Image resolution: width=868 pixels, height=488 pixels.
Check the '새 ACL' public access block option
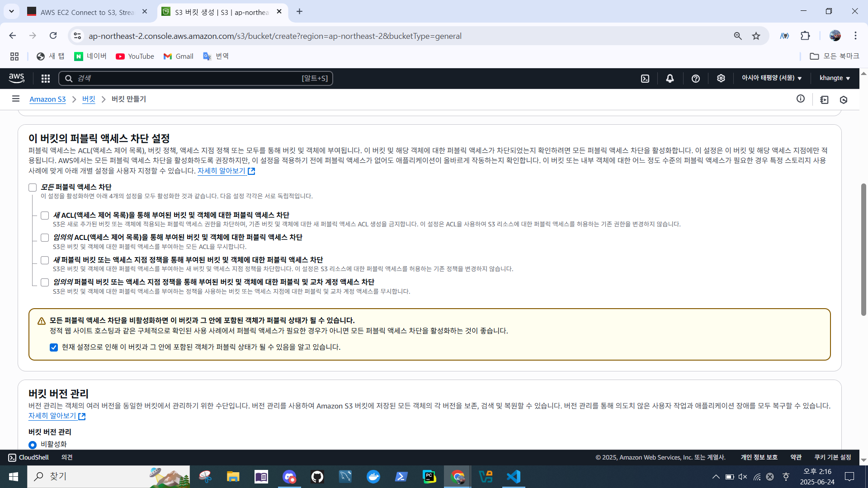(x=45, y=216)
